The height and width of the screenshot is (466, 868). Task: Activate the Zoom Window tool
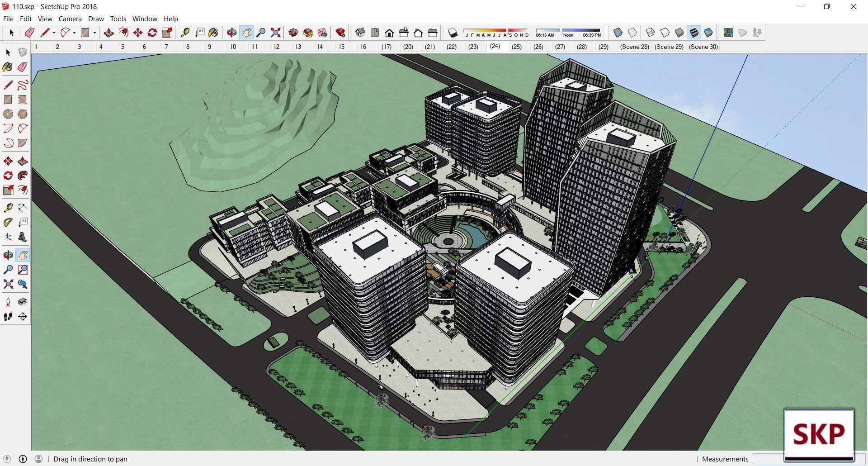[23, 270]
